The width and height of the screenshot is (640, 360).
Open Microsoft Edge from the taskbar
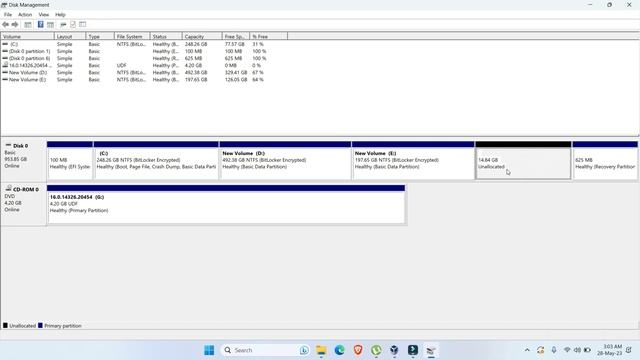point(340,350)
